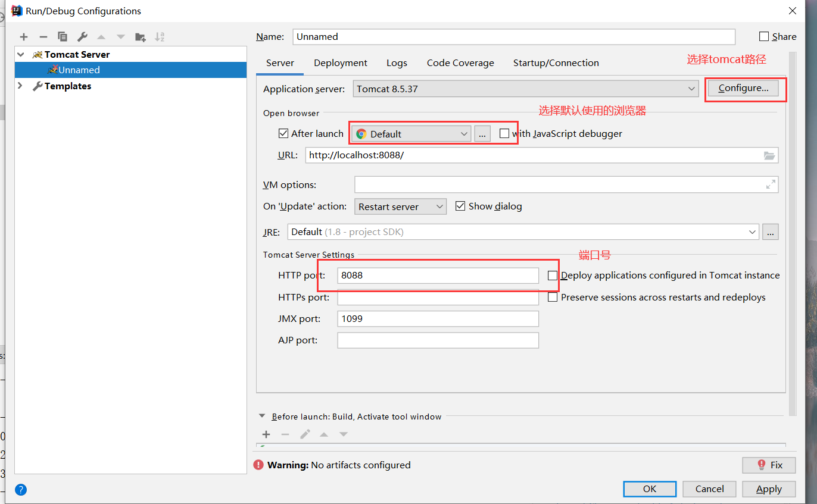Enable Preserve sessions across restarts and redeploys
Screen dimensions: 817x504
(x=553, y=297)
